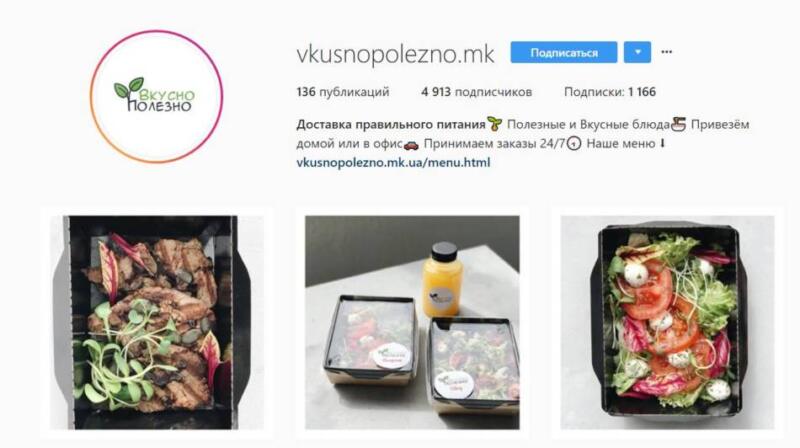Click the clock emoji after 24/7
Viewport: 800px width, 448px height.
click(x=574, y=144)
